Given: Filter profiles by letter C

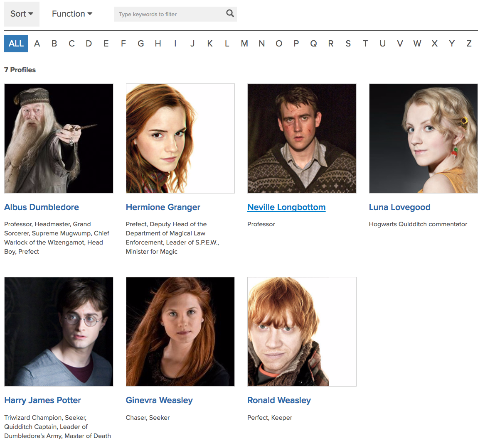Looking at the screenshot, I should point(71,44).
